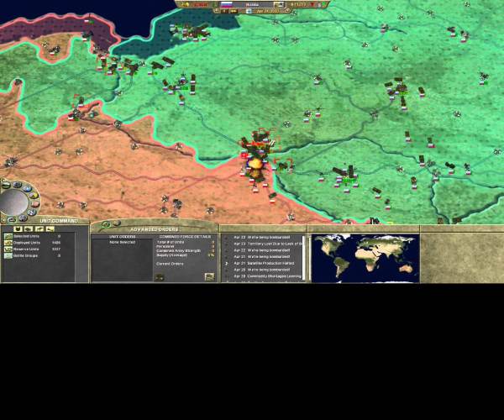Click the large grey globe button

click(13, 202)
